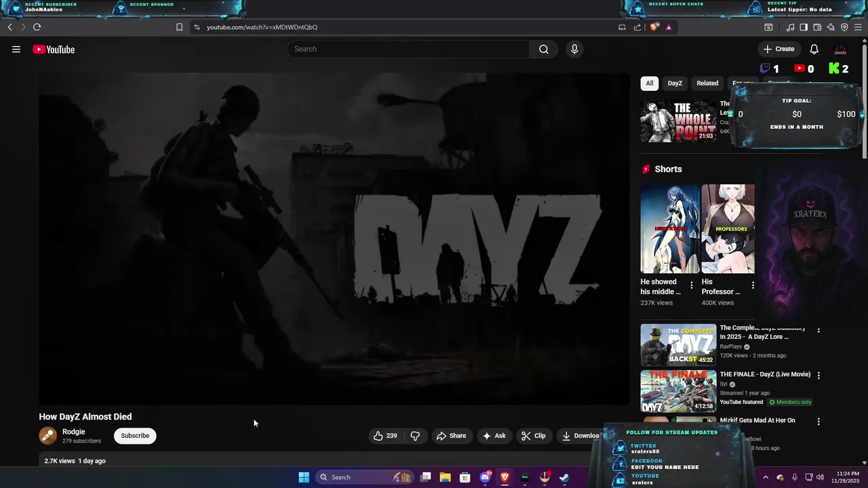
Task: Open options for Mizkif Gets Mad video
Action: pyautogui.click(x=818, y=422)
